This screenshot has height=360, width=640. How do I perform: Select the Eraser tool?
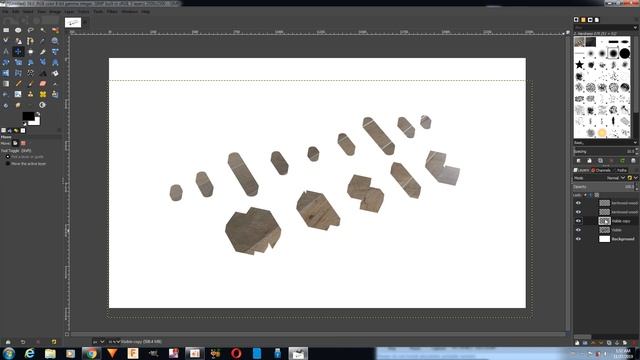point(43,84)
